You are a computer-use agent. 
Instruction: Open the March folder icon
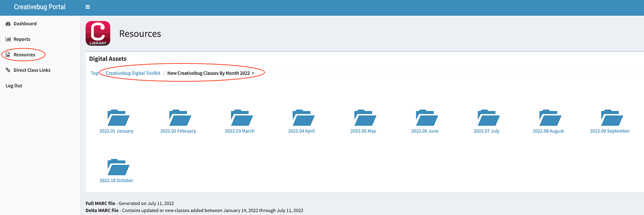tap(242, 118)
